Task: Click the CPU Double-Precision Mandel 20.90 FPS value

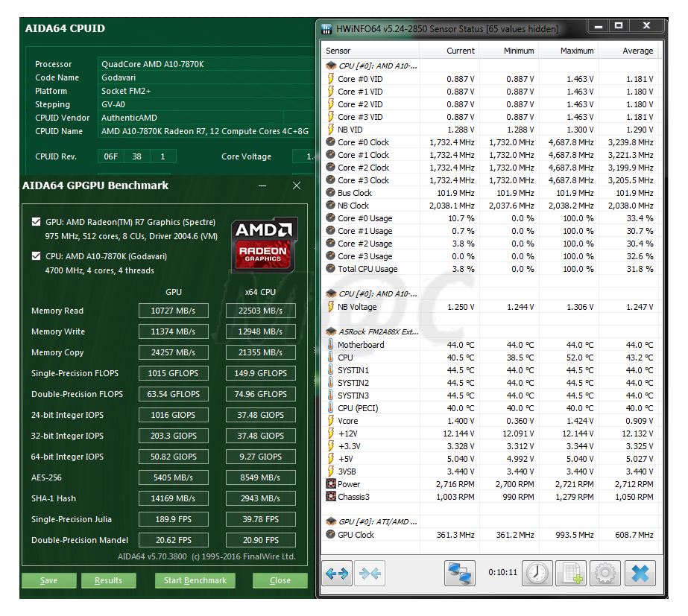Action: [x=261, y=540]
